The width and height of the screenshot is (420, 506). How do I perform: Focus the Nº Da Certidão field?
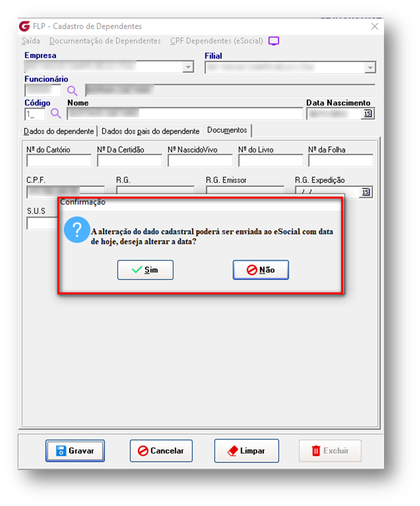click(x=130, y=161)
